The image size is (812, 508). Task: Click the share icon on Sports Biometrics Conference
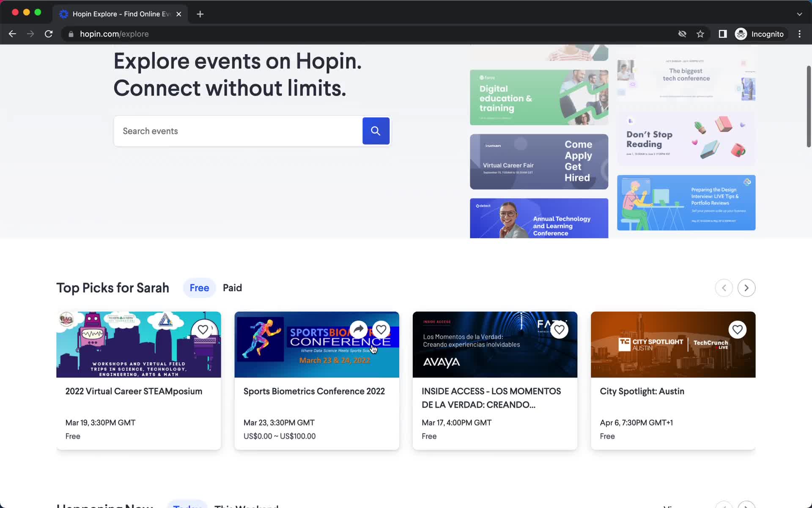tap(358, 329)
